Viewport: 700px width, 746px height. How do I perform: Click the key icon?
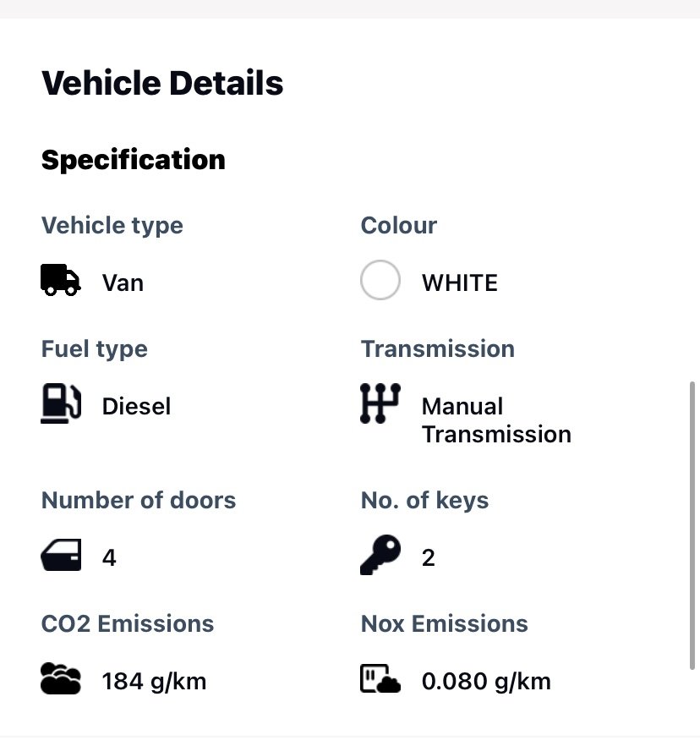[380, 555]
